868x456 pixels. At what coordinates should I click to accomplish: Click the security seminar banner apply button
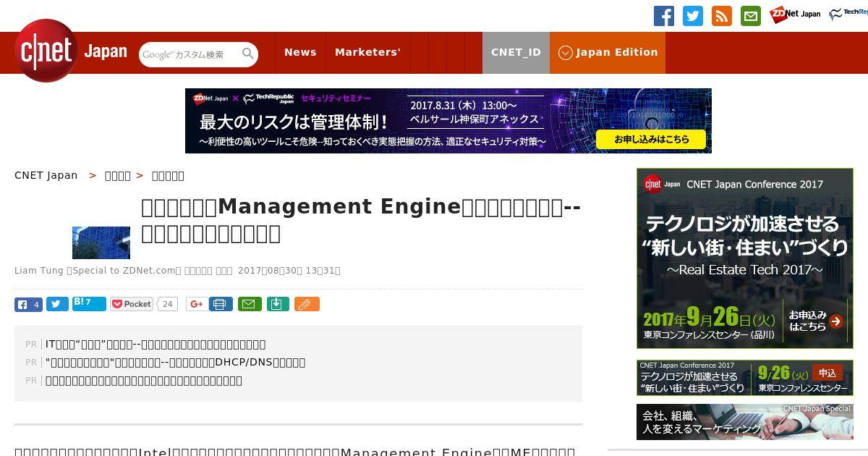(x=651, y=139)
